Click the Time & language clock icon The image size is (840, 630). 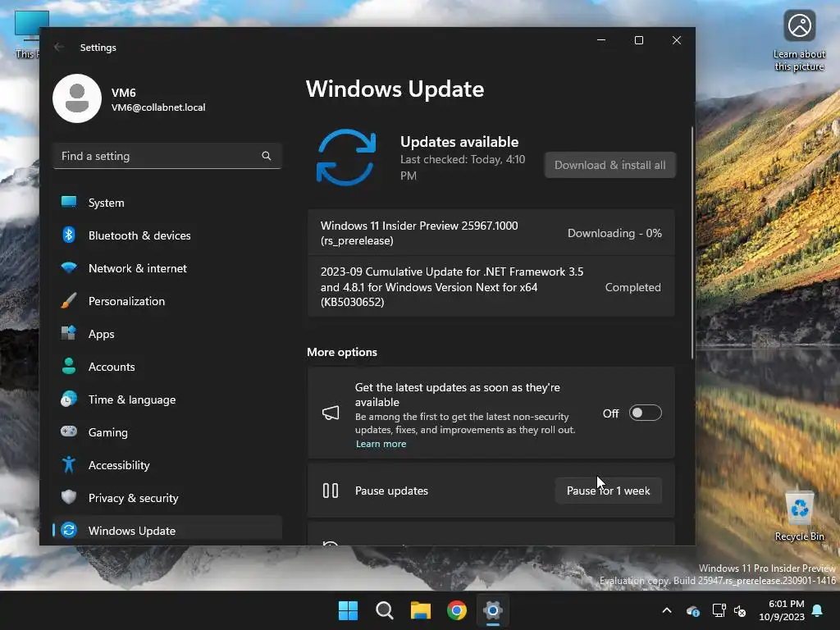coord(69,399)
